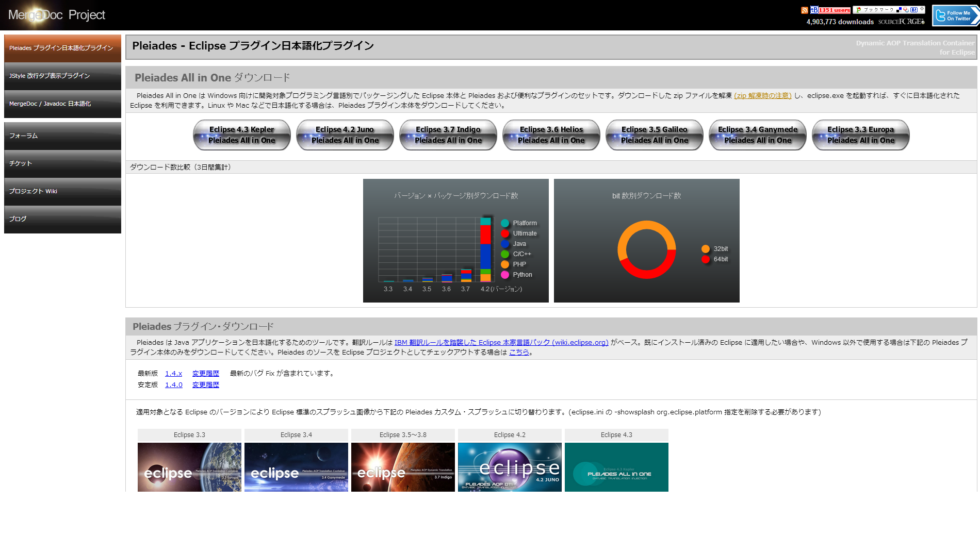Screen dimensions: 980x536
Task: Open the フォーラム section
Action: pyautogui.click(x=62, y=136)
